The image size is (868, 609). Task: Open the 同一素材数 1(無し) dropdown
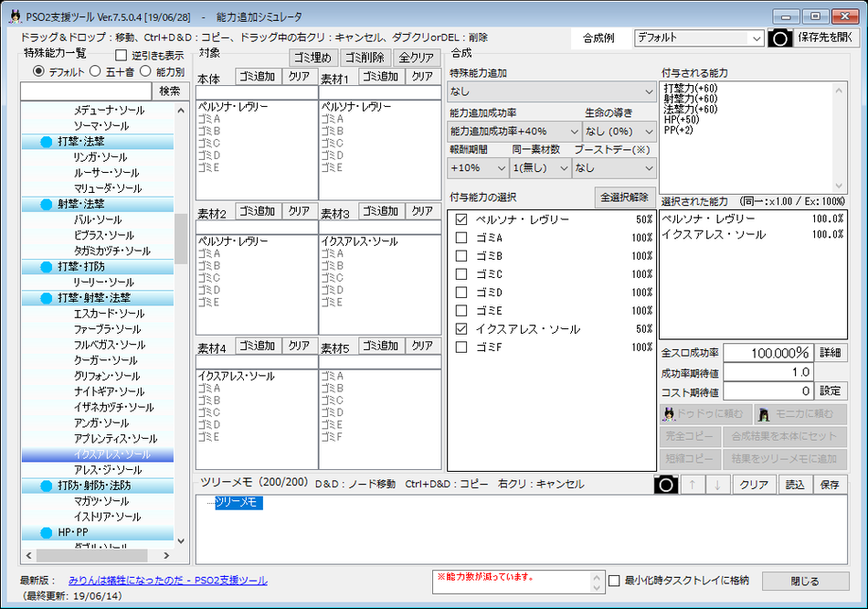click(540, 168)
